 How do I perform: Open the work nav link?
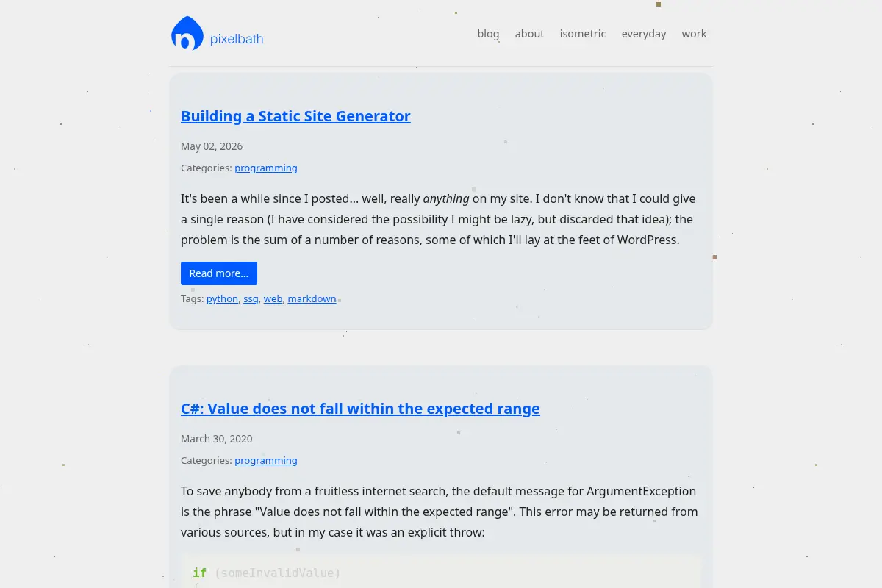pyautogui.click(x=694, y=34)
